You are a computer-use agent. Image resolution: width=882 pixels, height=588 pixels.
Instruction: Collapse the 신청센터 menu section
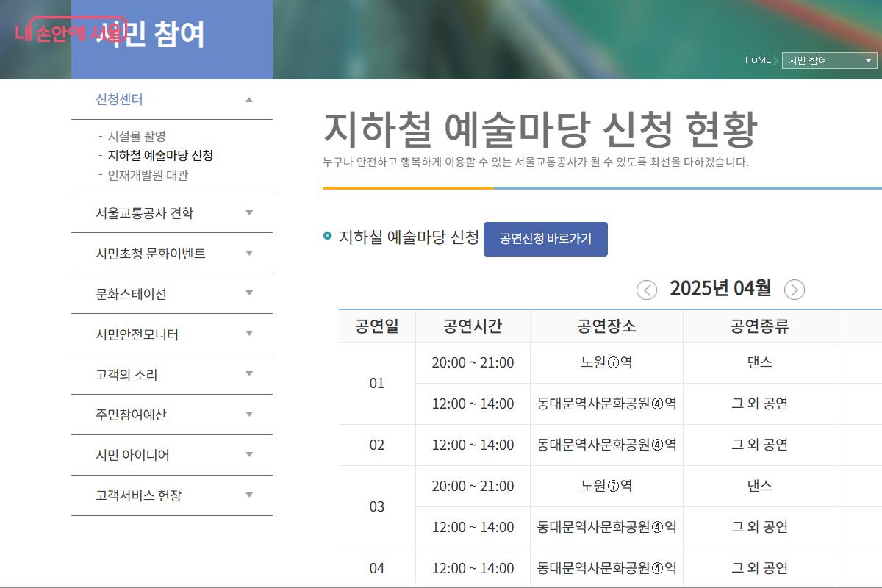(249, 99)
